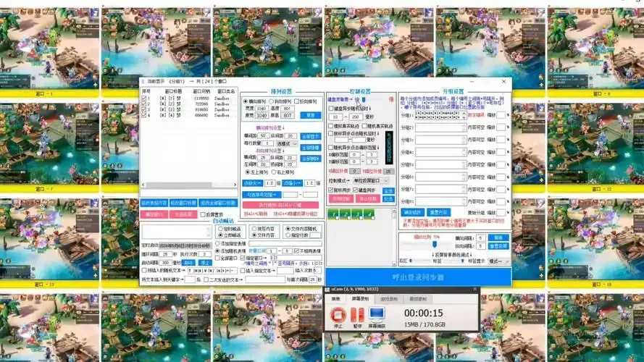
Task: Click the spinner arrows on the 分组1 field
Action: (464, 115)
